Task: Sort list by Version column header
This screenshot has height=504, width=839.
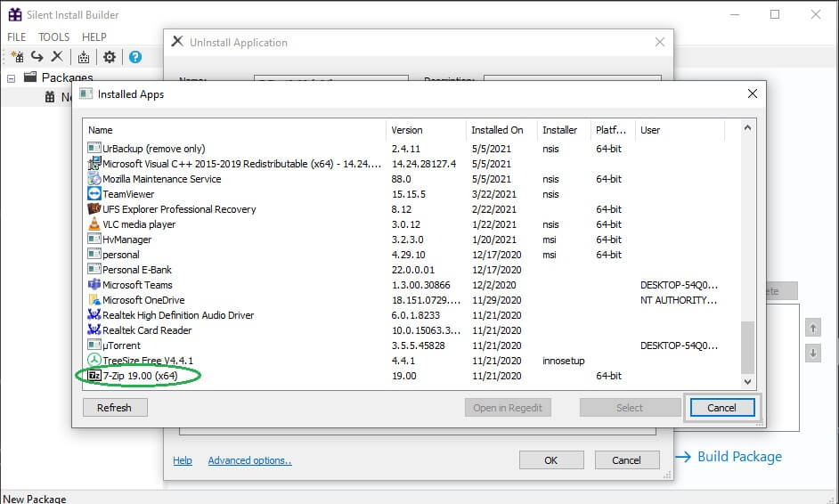Action: pyautogui.click(x=426, y=130)
